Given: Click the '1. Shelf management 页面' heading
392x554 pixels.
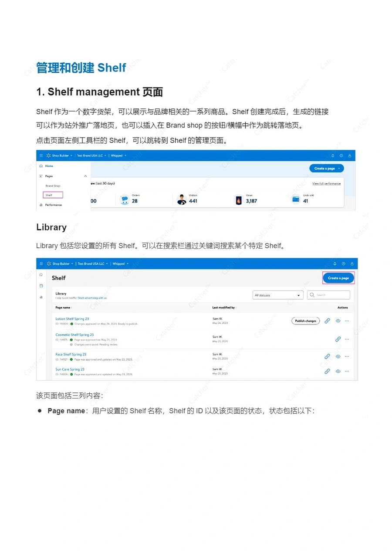Looking at the screenshot, I should pos(100,92).
